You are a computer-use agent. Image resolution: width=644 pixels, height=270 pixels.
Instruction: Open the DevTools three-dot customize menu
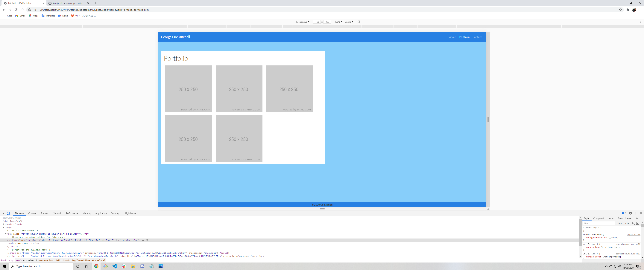tap(636, 213)
